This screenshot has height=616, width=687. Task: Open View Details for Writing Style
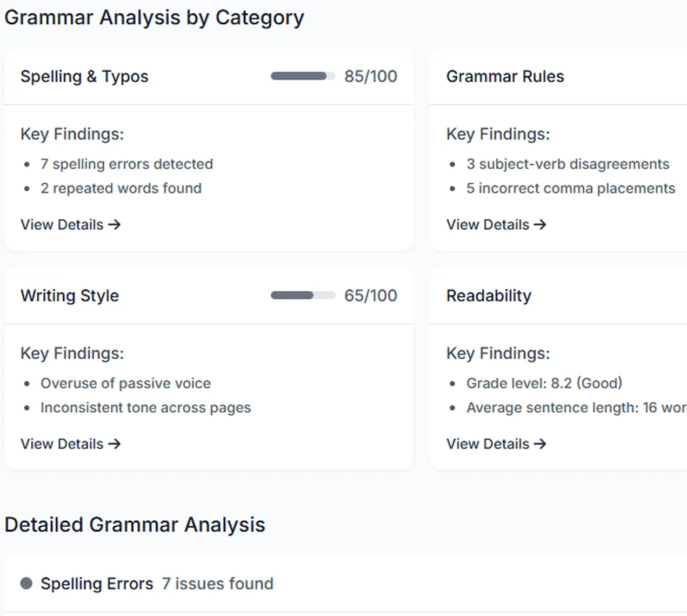click(61, 444)
